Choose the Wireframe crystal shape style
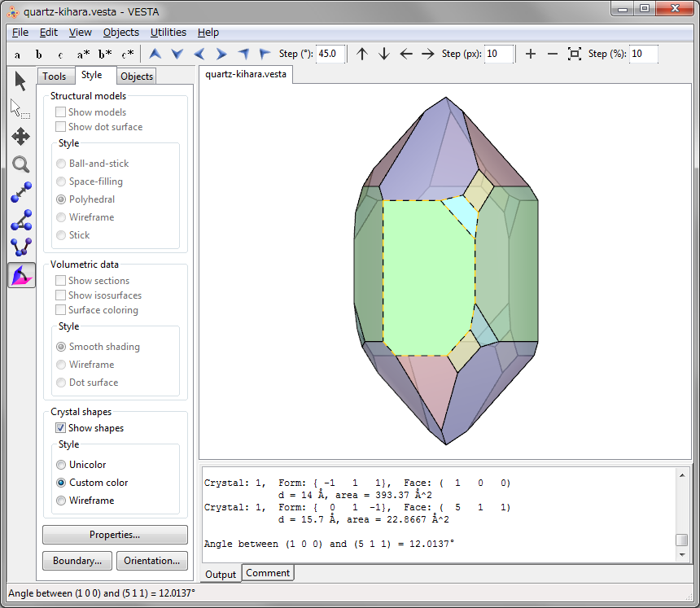The height and width of the screenshot is (608, 700). 61,501
